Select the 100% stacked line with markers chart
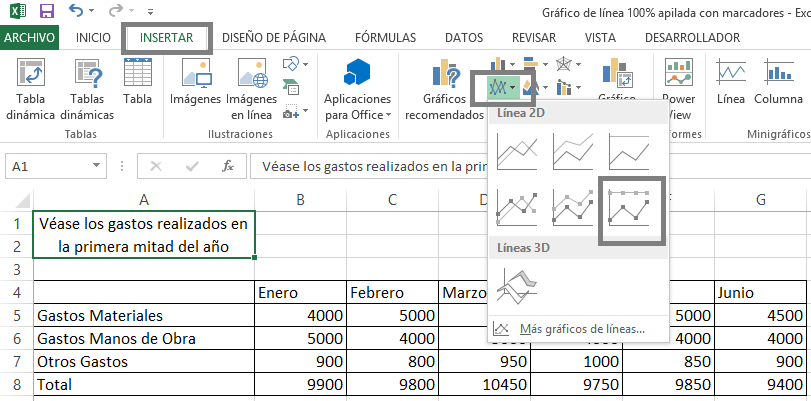This screenshot has width=811, height=401. coord(629,211)
